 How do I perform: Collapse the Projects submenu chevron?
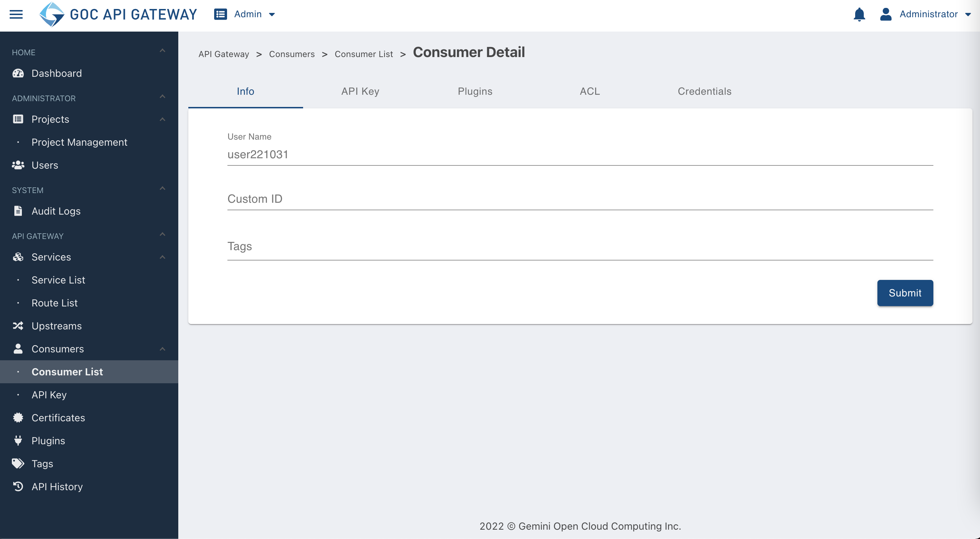(x=162, y=119)
